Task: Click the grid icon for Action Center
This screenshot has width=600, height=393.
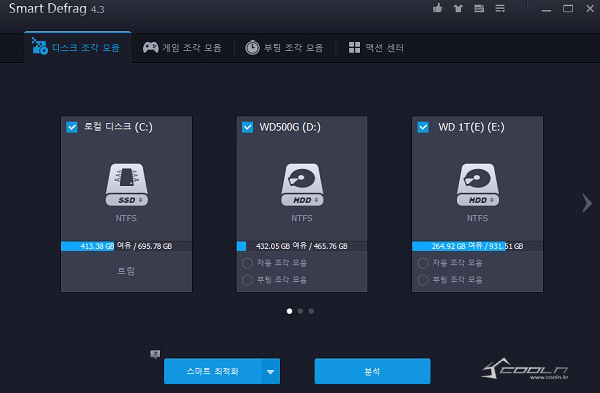Action: click(x=354, y=47)
